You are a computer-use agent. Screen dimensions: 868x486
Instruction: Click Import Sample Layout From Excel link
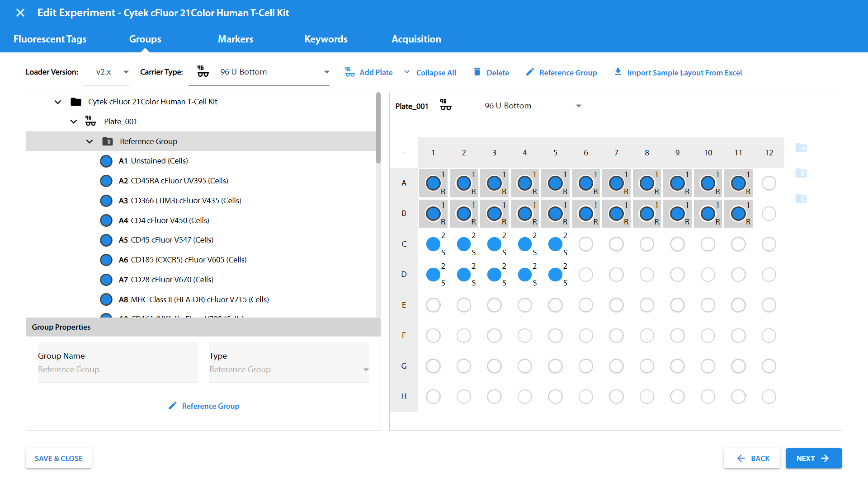click(684, 73)
